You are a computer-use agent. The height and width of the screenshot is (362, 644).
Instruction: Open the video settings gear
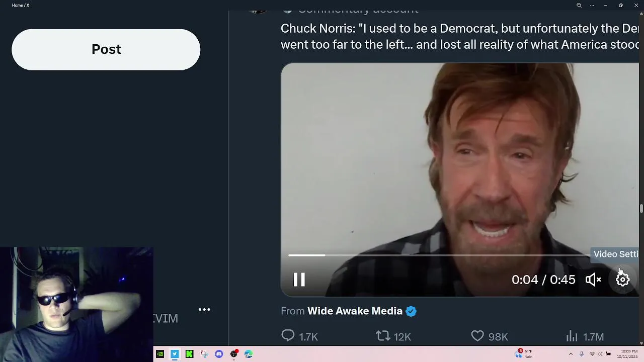[x=622, y=280]
